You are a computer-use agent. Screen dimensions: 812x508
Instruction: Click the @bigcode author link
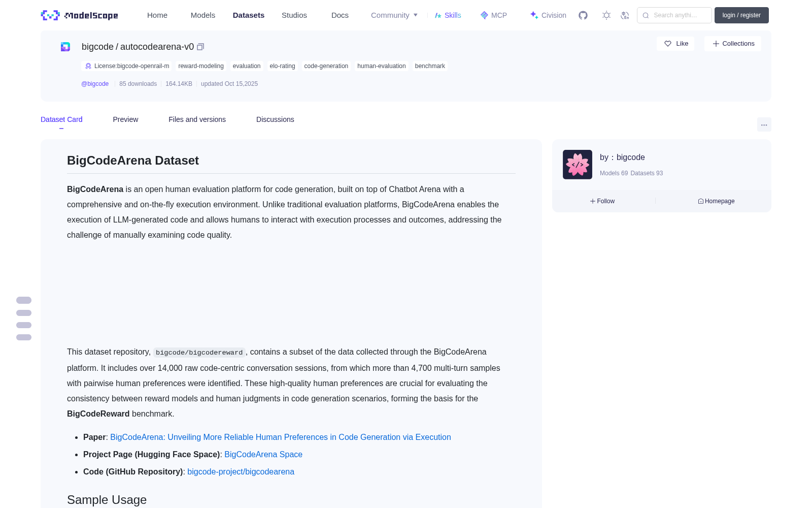click(x=95, y=84)
